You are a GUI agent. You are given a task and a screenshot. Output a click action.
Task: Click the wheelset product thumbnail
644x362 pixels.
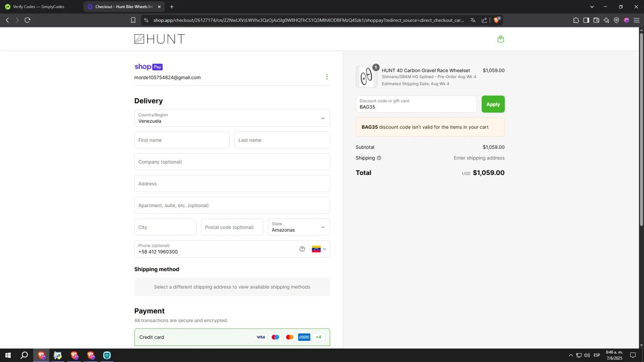tap(366, 77)
